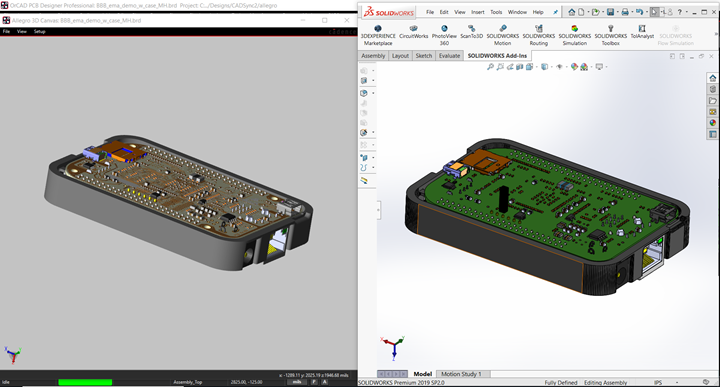Image resolution: width=720 pixels, height=387 pixels.
Task: Start SOLIDWORKS Simulation add-in
Action: click(x=574, y=35)
